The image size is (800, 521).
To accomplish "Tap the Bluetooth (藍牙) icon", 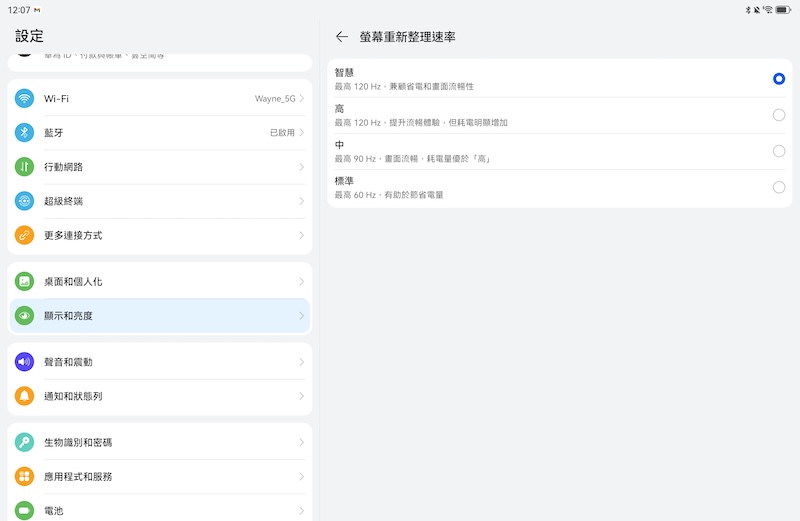I will (25, 133).
